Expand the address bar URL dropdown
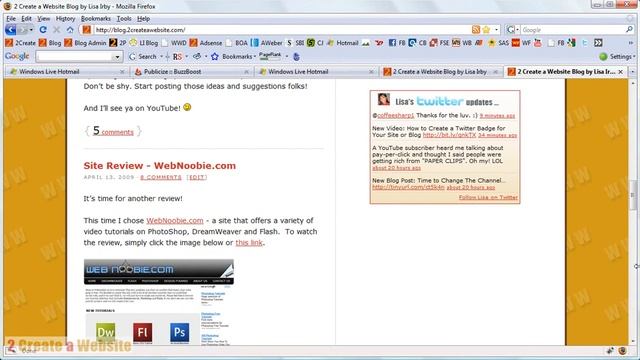640x360 pixels. (x=496, y=30)
